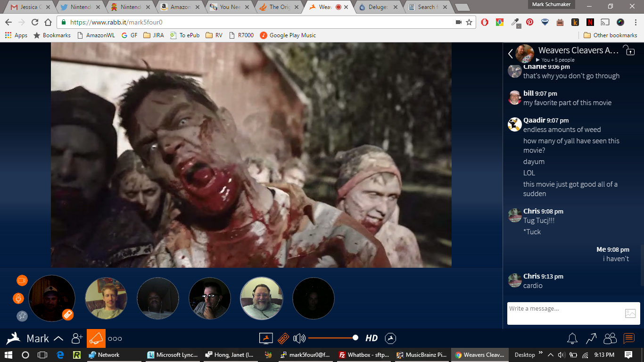Click Qaadir's avatar in the chat
644x362 pixels.
(514, 124)
